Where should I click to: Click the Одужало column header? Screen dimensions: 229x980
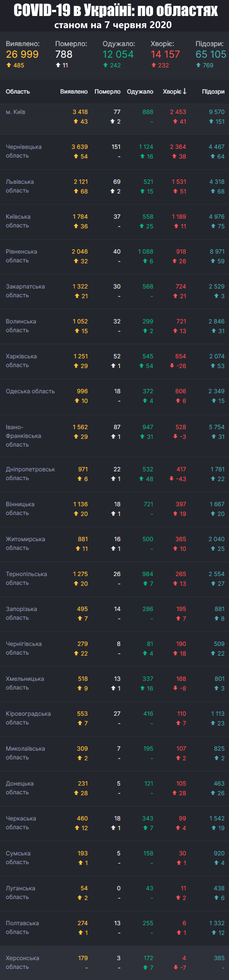tap(140, 91)
